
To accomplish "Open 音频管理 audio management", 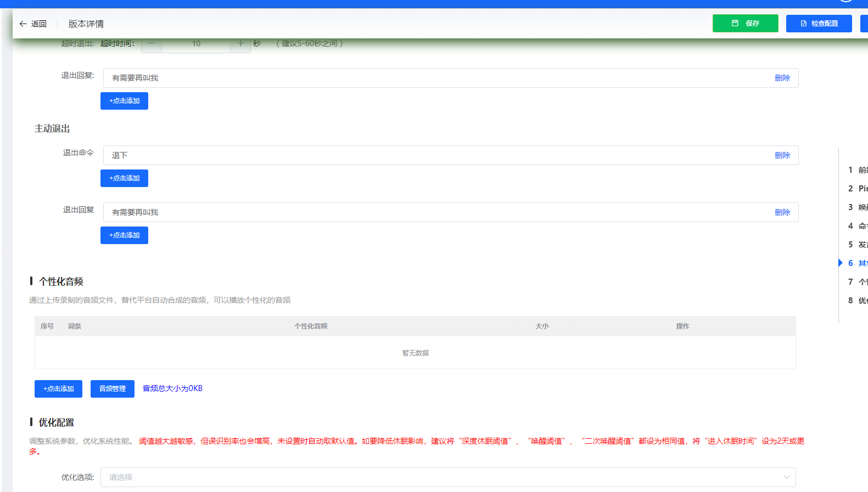I will (112, 389).
